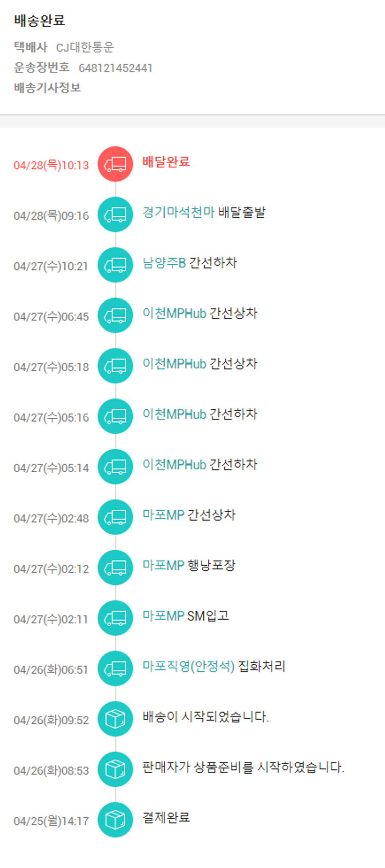
Task: Click the box icon beside 결제완료
Action: [115, 820]
